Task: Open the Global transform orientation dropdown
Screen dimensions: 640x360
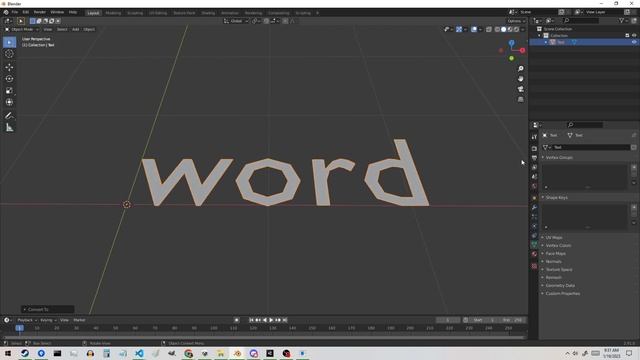Action: click(236, 21)
